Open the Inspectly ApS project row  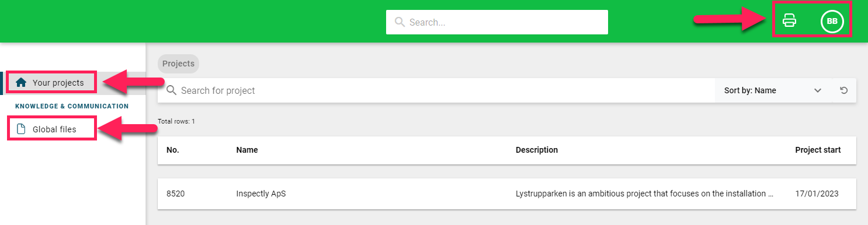(x=507, y=194)
